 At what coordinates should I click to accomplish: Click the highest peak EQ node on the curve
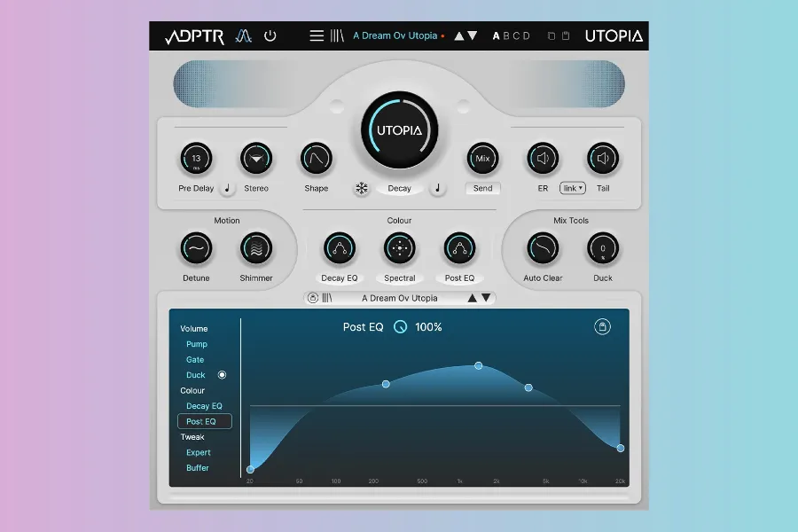[479, 365]
